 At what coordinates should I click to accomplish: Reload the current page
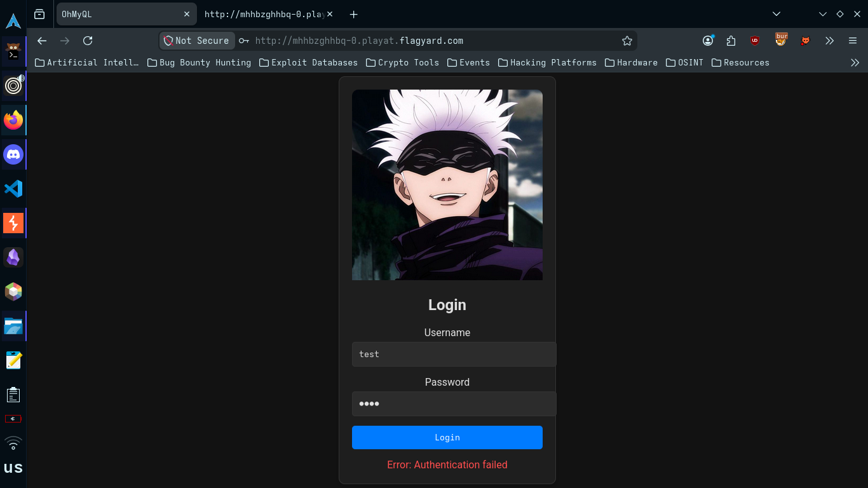(88, 41)
